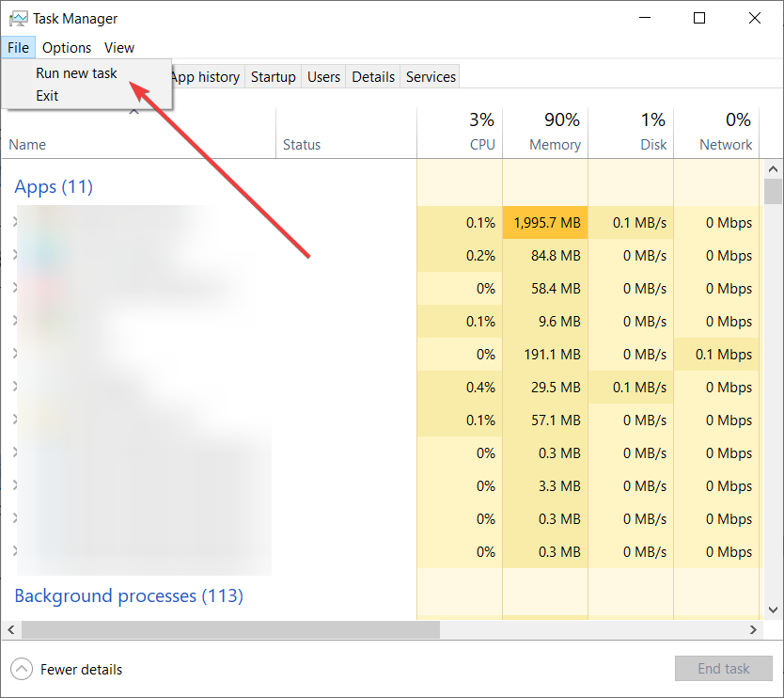784x698 pixels.
Task: Select the 3.3 MB memory value
Action: 559,486
